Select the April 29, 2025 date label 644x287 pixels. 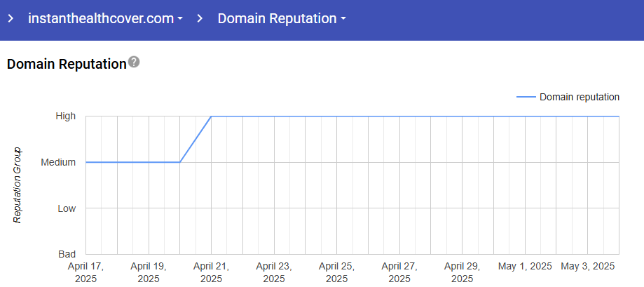pyautogui.click(x=462, y=272)
